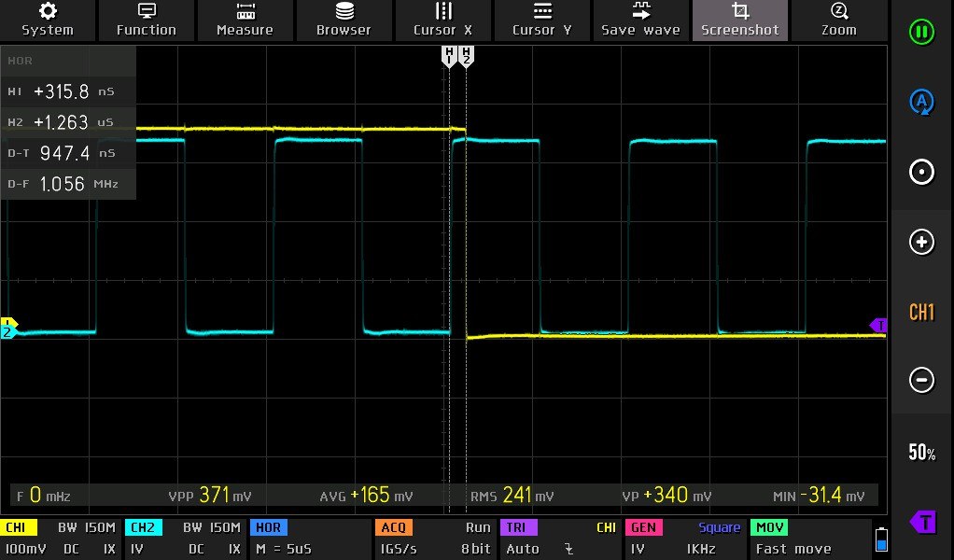Tap the VPP 371 mV measurement
The image size is (954, 560).
pyautogui.click(x=210, y=496)
